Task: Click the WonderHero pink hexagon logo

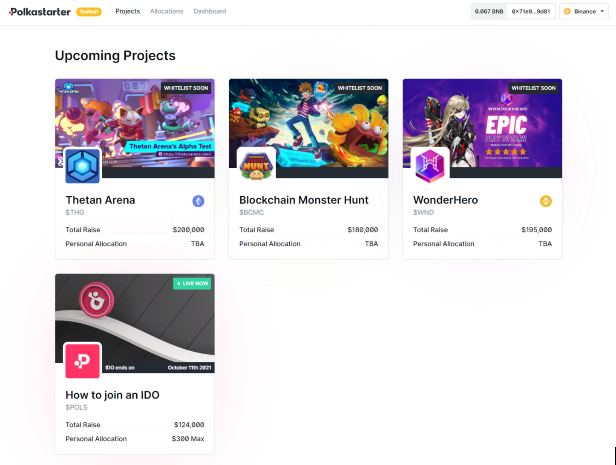Action: pos(430,166)
